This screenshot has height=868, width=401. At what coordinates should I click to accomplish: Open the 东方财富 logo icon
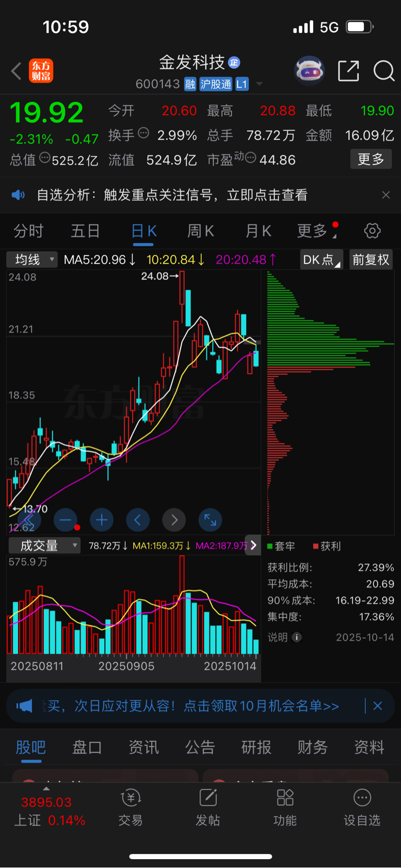tap(41, 71)
